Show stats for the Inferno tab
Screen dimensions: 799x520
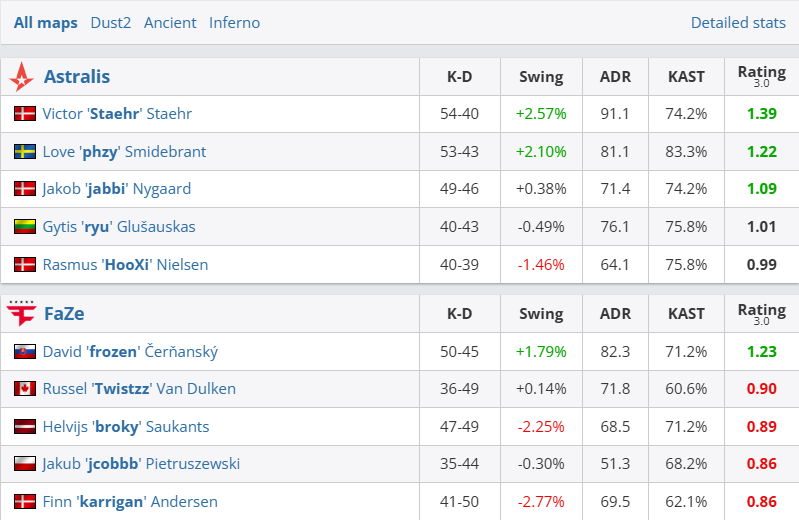[234, 22]
